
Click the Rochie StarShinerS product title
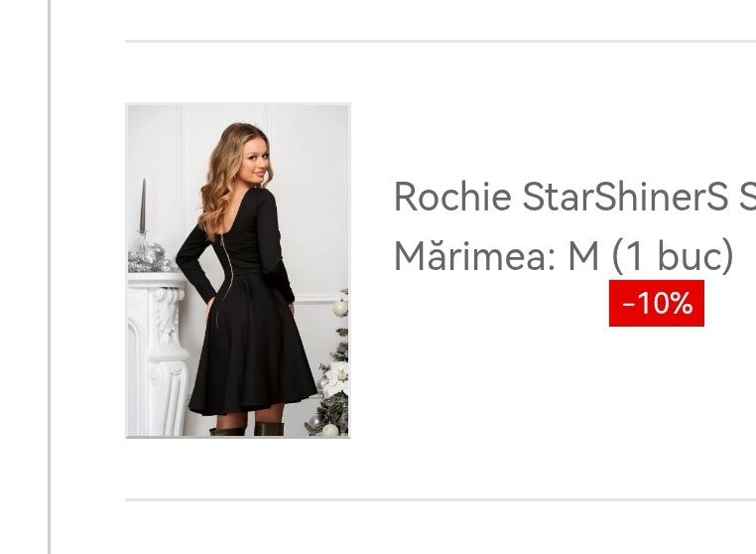click(574, 197)
